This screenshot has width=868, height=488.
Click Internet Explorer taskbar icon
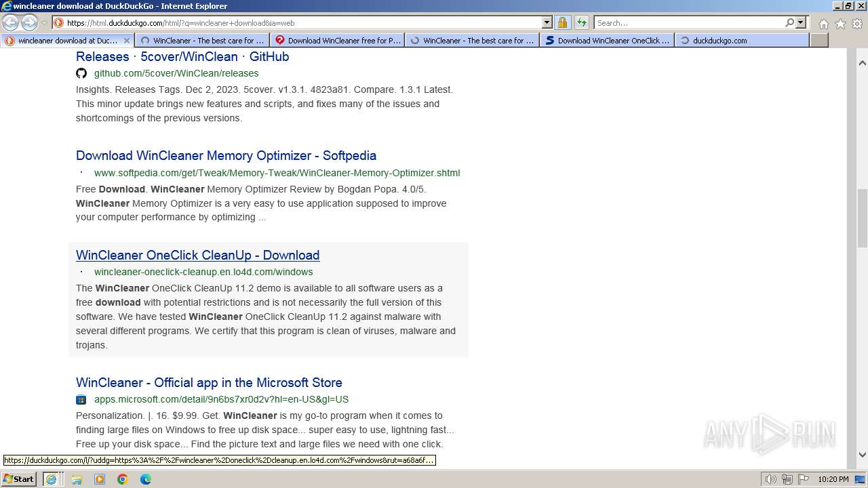click(51, 479)
